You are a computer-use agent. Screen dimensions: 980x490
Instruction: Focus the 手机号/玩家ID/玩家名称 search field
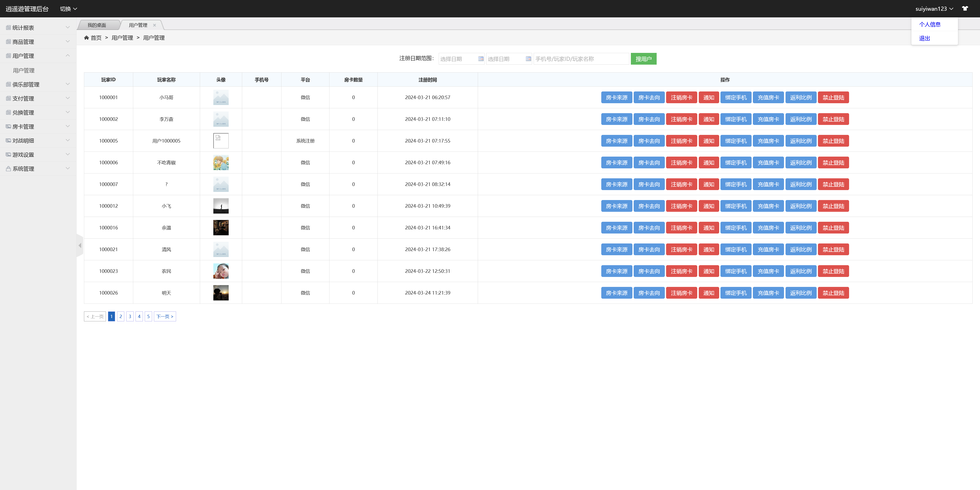pyautogui.click(x=581, y=59)
